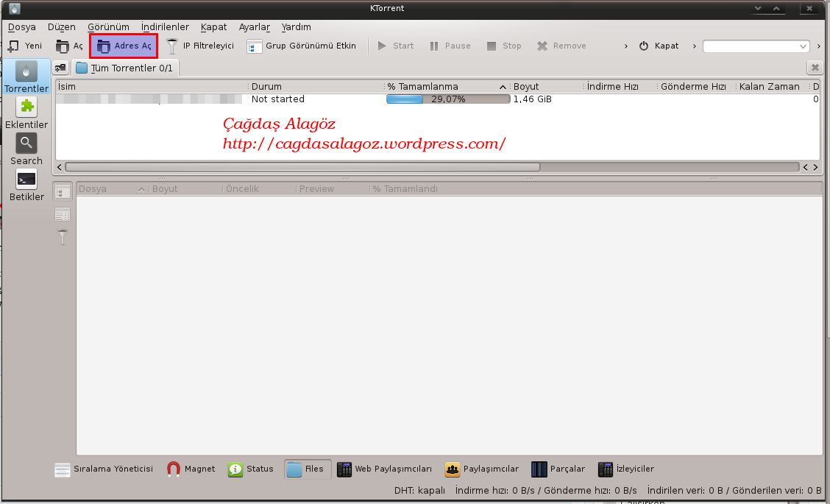
Task: Open the Magnet tab at bottom
Action: coord(191,469)
